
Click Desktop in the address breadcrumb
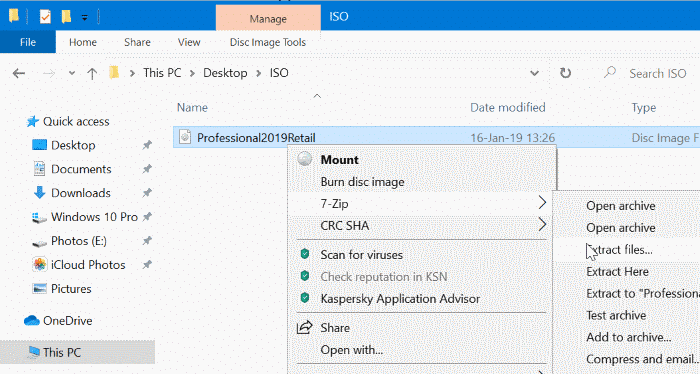(225, 73)
